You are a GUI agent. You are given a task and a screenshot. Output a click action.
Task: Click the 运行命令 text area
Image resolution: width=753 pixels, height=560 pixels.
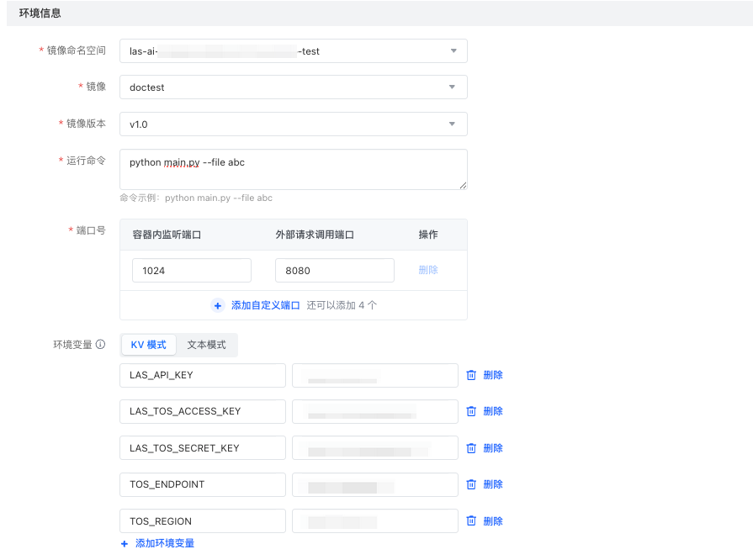tap(293, 169)
